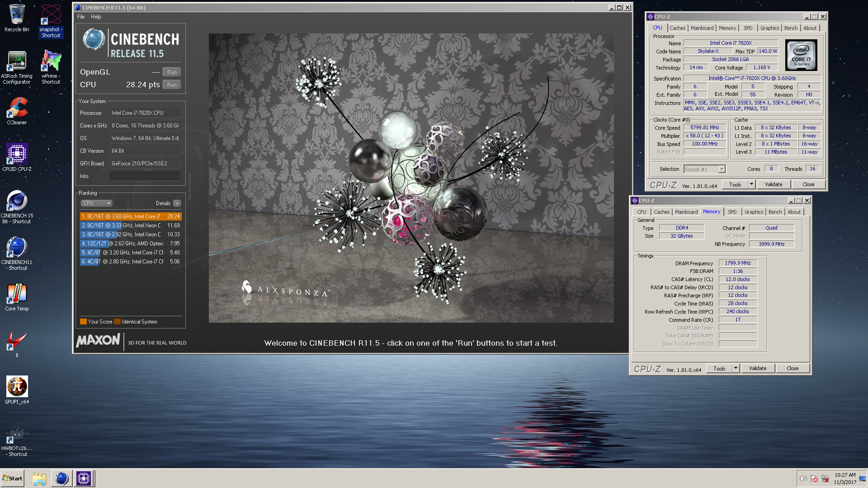Switch to CPU-Z in the taskbar

tap(84, 479)
